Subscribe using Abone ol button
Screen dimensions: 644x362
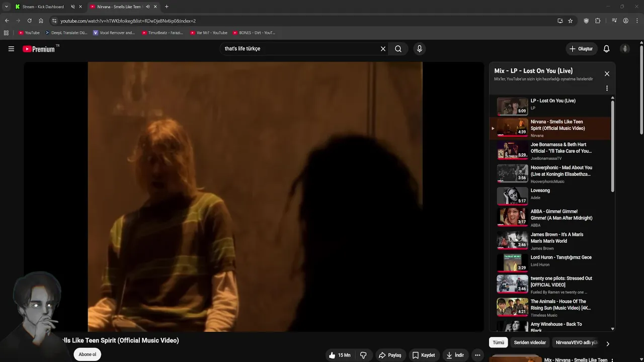click(87, 354)
